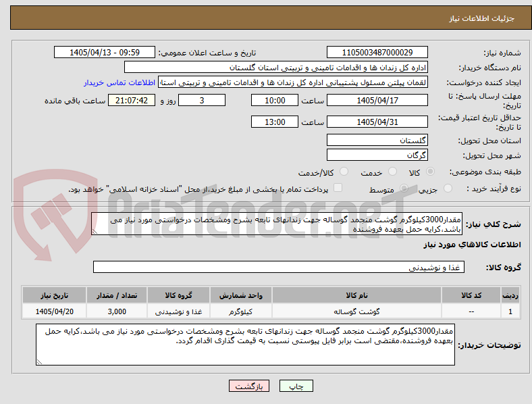Open the اطلاعات تماس خریدار link

pos(119,82)
